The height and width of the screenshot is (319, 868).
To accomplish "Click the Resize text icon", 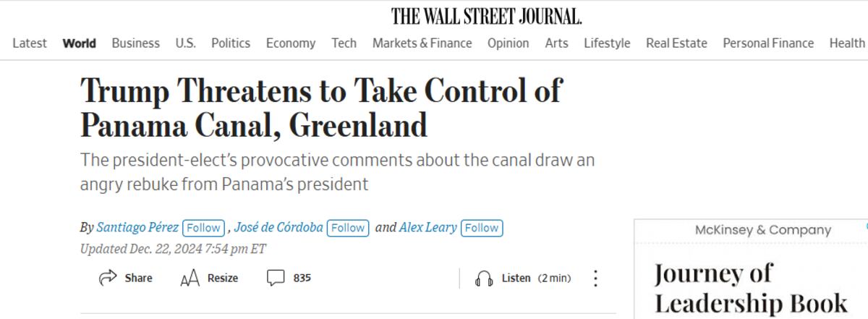I will 190,278.
